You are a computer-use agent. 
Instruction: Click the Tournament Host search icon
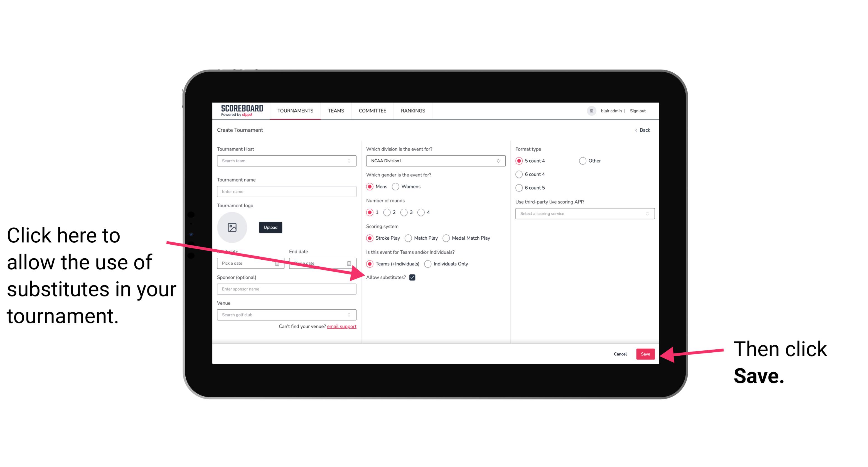(352, 161)
